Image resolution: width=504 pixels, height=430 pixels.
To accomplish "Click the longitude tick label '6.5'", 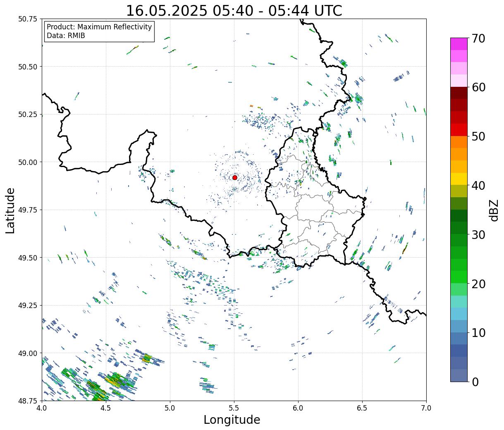I will pyautogui.click(x=362, y=408).
